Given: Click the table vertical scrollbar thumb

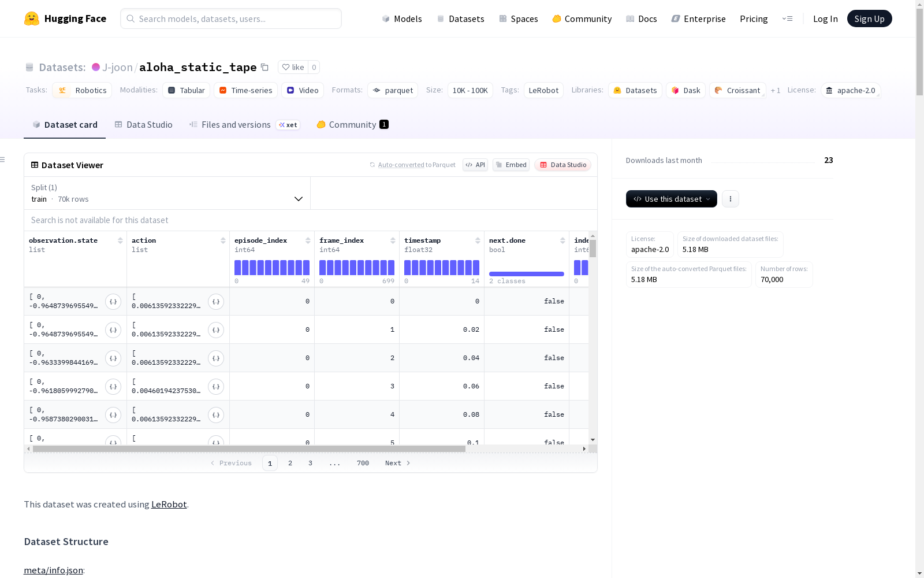Looking at the screenshot, I should tap(593, 249).
